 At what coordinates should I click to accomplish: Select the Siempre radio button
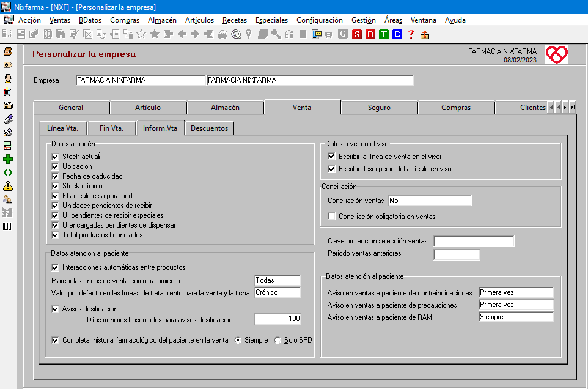click(238, 340)
